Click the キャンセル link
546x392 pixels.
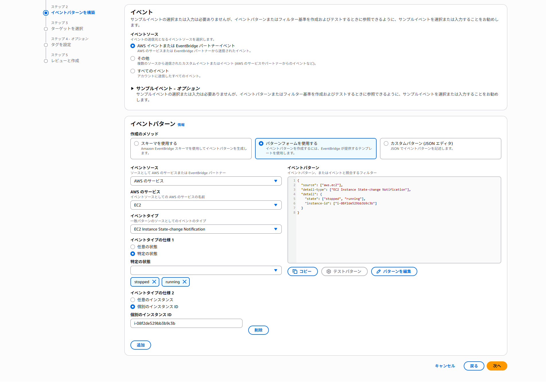pyautogui.click(x=445, y=366)
